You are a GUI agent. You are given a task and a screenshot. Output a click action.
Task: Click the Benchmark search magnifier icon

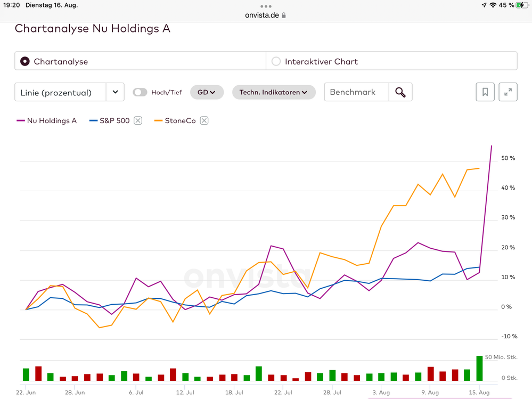click(x=400, y=92)
